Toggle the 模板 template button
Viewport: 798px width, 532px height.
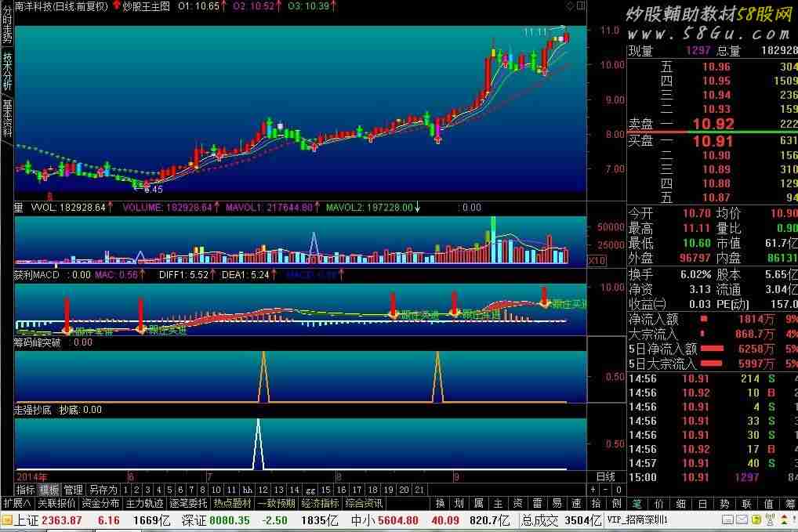click(49, 490)
